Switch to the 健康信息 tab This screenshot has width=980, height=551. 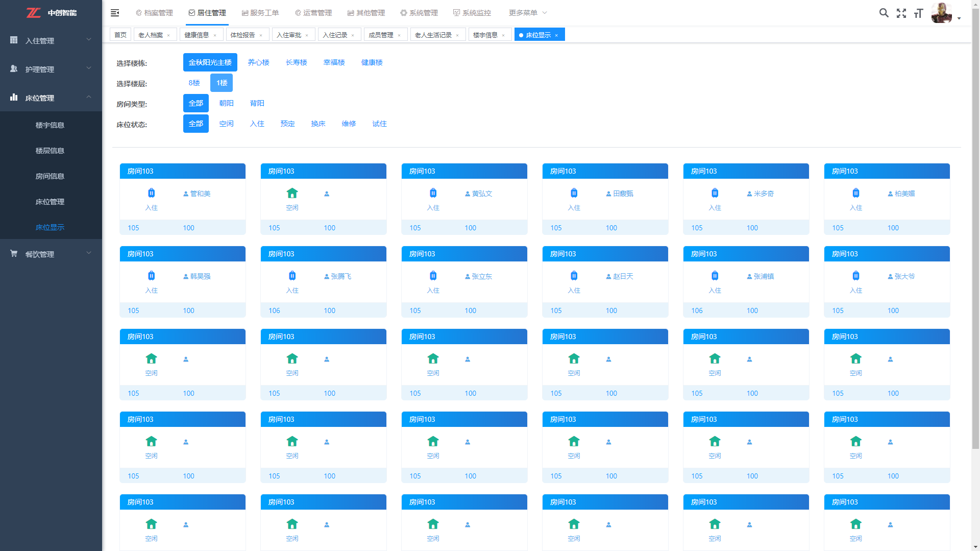pos(197,35)
